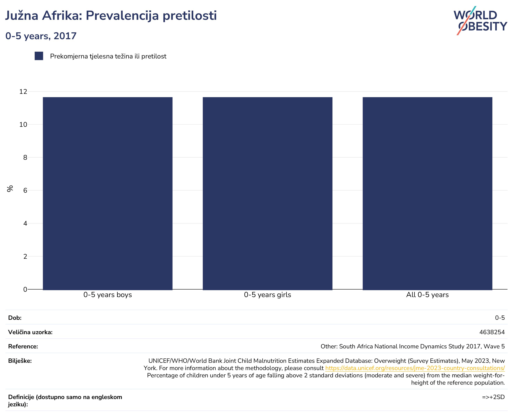Viewport: 513px width, 420px height.
Task: Select the 0-5 years girls bar
Action: [268, 193]
